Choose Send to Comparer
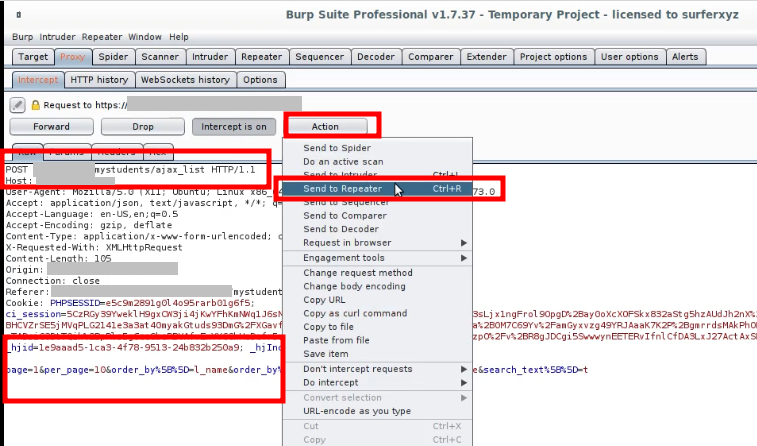The width and height of the screenshot is (757, 446). (x=377, y=216)
